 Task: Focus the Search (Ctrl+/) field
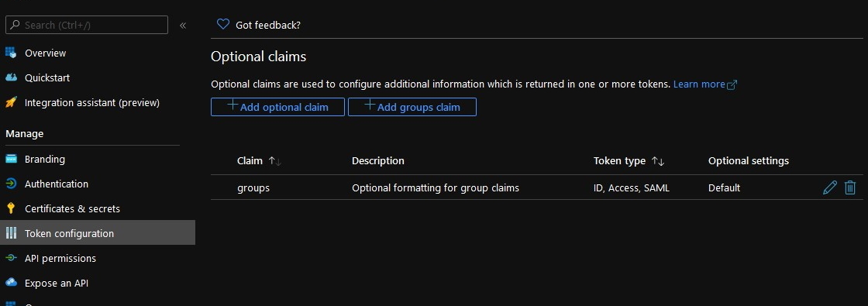point(86,25)
